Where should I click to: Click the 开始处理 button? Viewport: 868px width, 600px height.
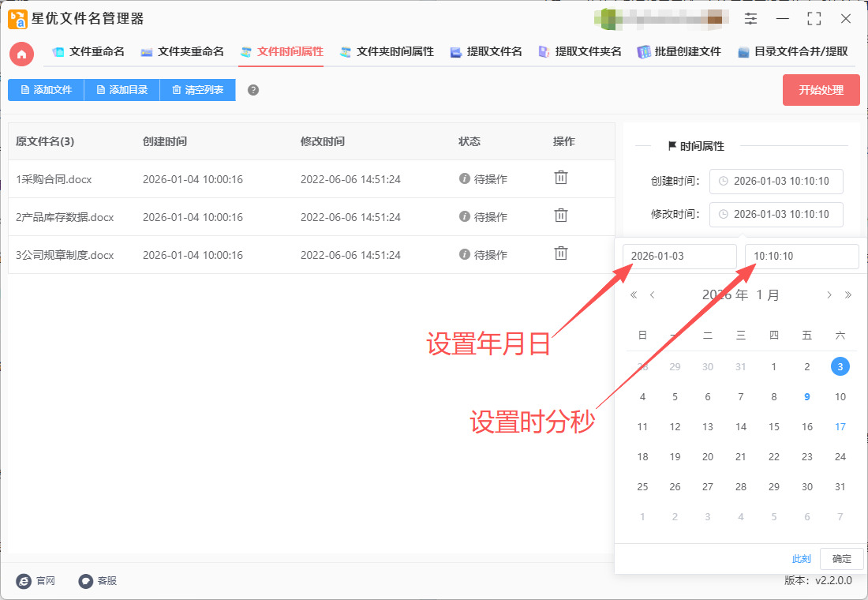(x=821, y=90)
